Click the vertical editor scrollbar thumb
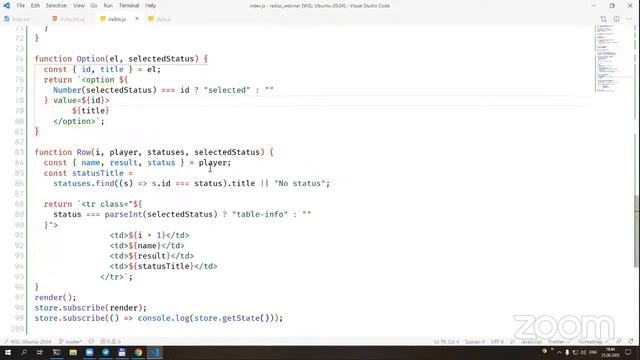Viewport: 640px width, 360px height. click(637, 232)
